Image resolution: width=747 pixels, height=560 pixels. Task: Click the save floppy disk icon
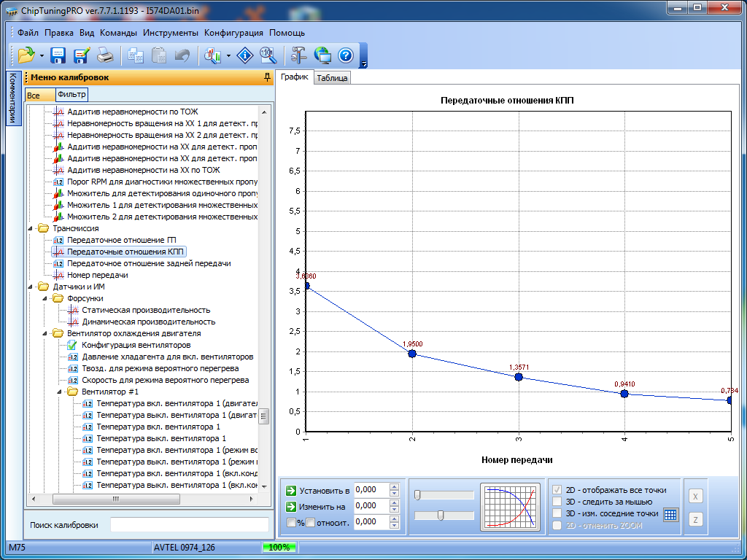58,55
